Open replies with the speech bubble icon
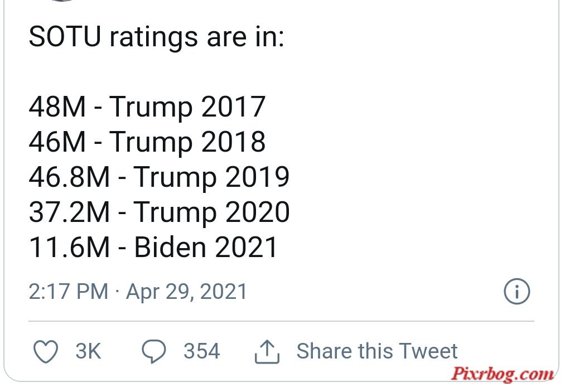The width and height of the screenshot is (565, 392). pyautogui.click(x=154, y=351)
